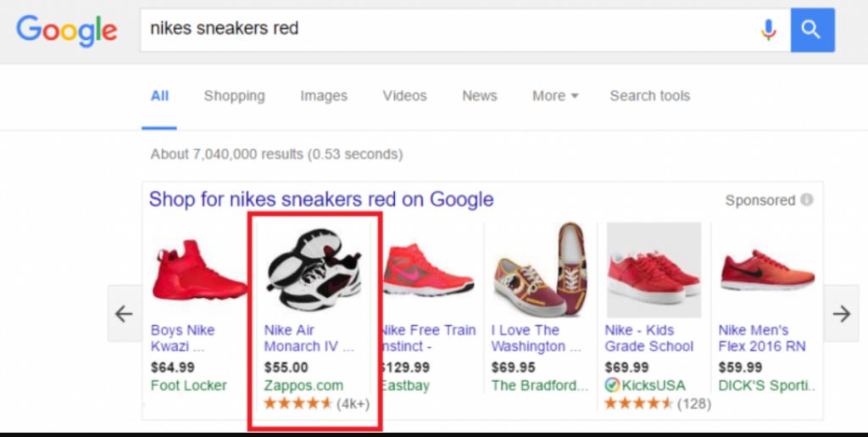
Task: Activate voice search microphone icon
Action: [x=768, y=31]
